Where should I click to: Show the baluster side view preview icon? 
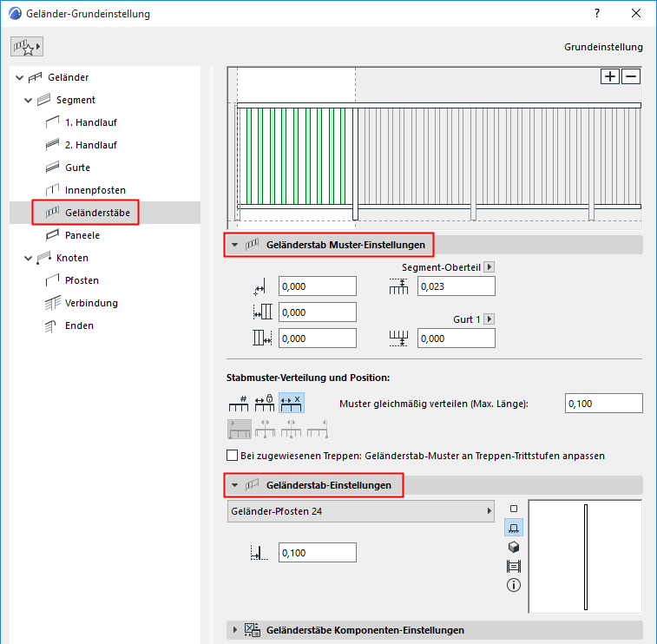pos(514,528)
